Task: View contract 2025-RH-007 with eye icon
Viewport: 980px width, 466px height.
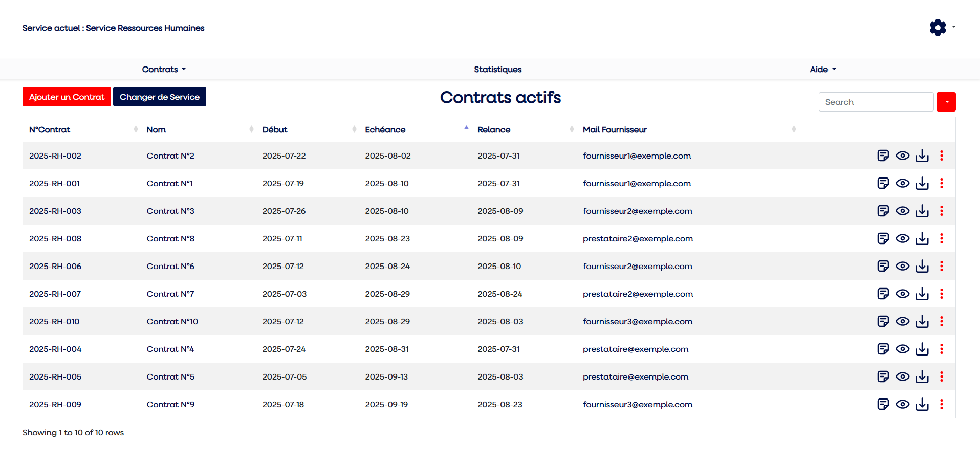Action: point(903,294)
